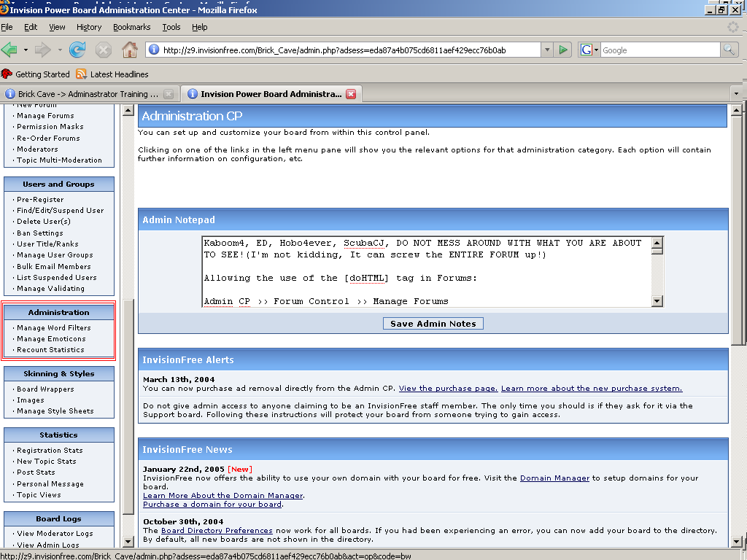Open the Edit menu
Screen dimensions: 747x560
click(31, 27)
